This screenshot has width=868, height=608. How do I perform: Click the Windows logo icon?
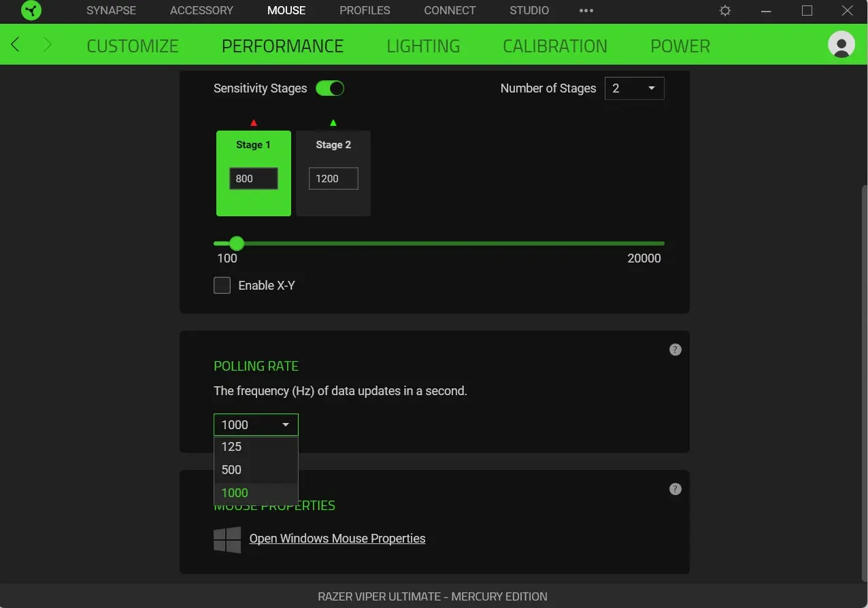[227, 539]
